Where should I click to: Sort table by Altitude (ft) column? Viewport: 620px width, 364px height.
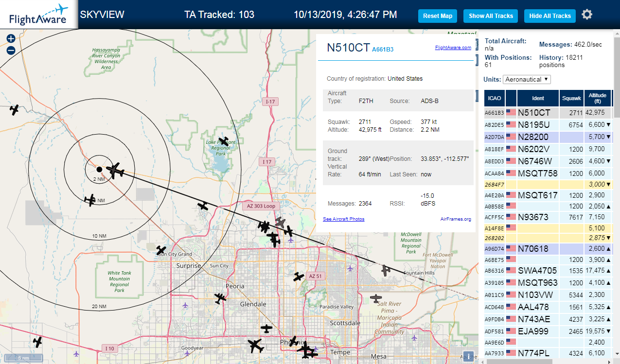click(x=598, y=98)
